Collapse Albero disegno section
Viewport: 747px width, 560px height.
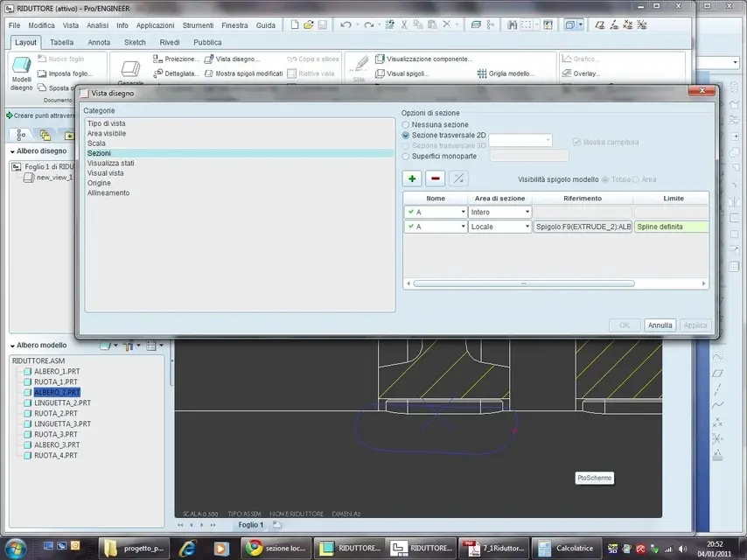pos(12,151)
